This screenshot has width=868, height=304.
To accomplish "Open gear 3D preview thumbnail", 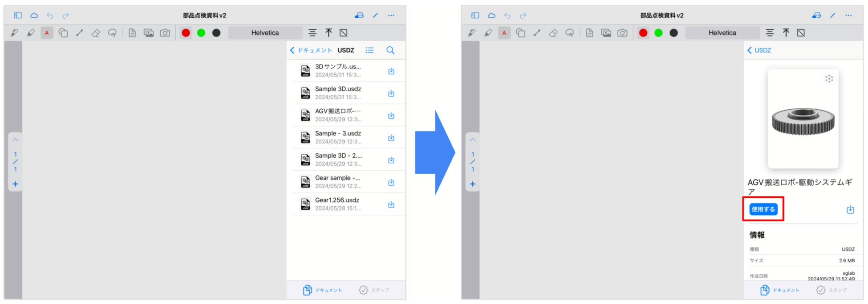I will click(803, 119).
